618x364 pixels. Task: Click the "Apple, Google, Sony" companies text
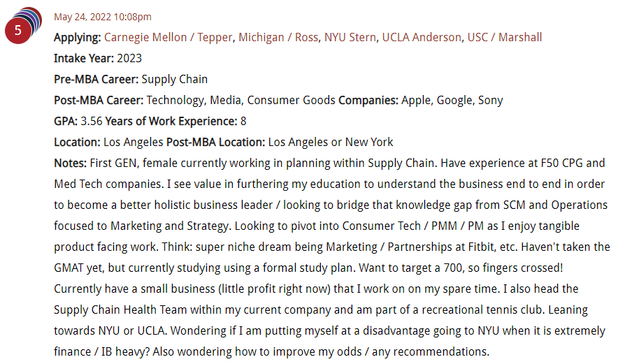(452, 100)
